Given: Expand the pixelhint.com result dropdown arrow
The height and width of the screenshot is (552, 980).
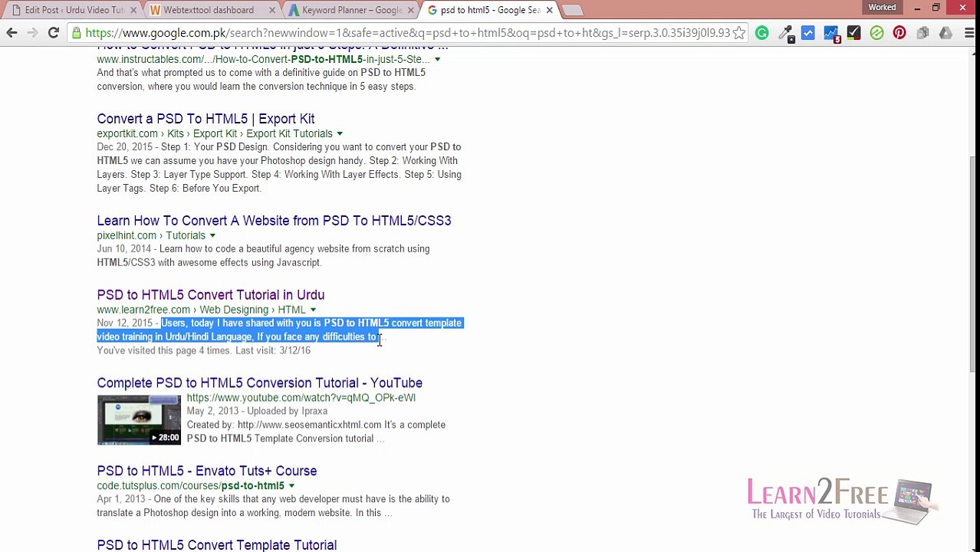Looking at the screenshot, I should pyautogui.click(x=212, y=236).
